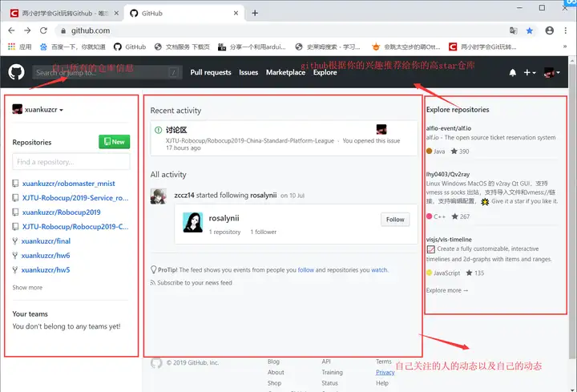Open the xuankuzcr/final fork
The width and height of the screenshot is (577, 392).
click(x=46, y=241)
